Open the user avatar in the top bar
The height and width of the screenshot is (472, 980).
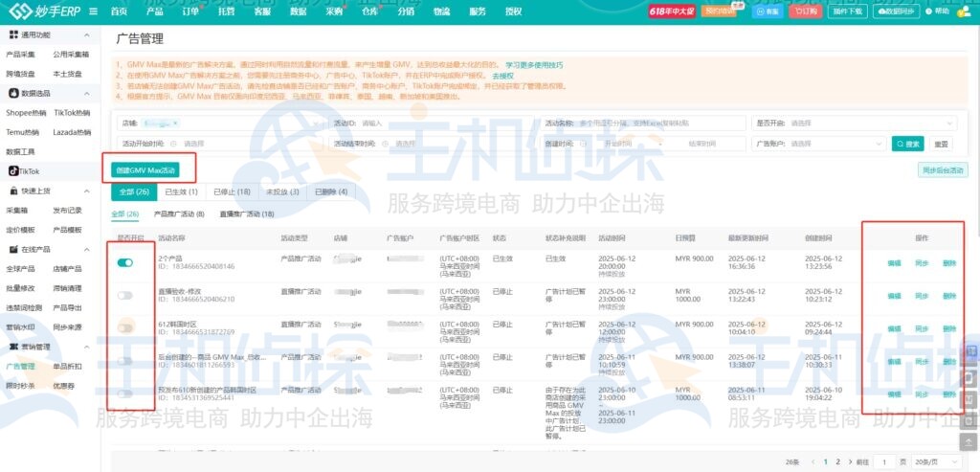[966, 11]
